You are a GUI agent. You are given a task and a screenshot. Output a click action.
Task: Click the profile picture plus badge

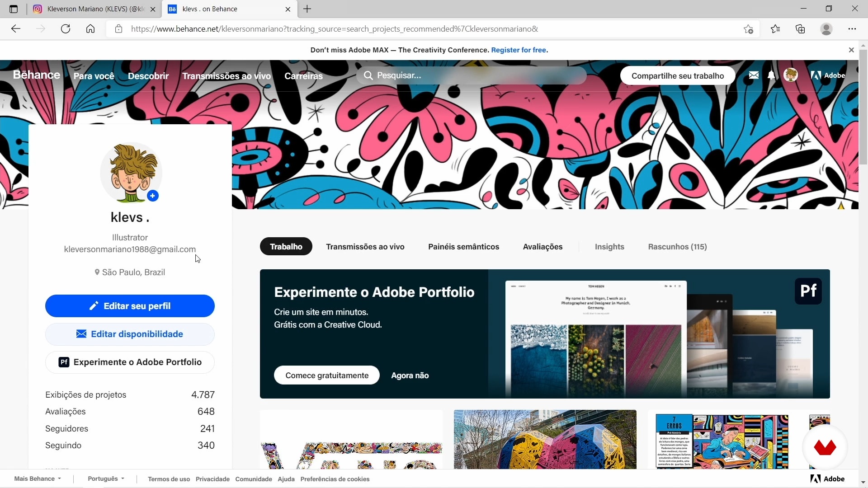[x=153, y=196]
